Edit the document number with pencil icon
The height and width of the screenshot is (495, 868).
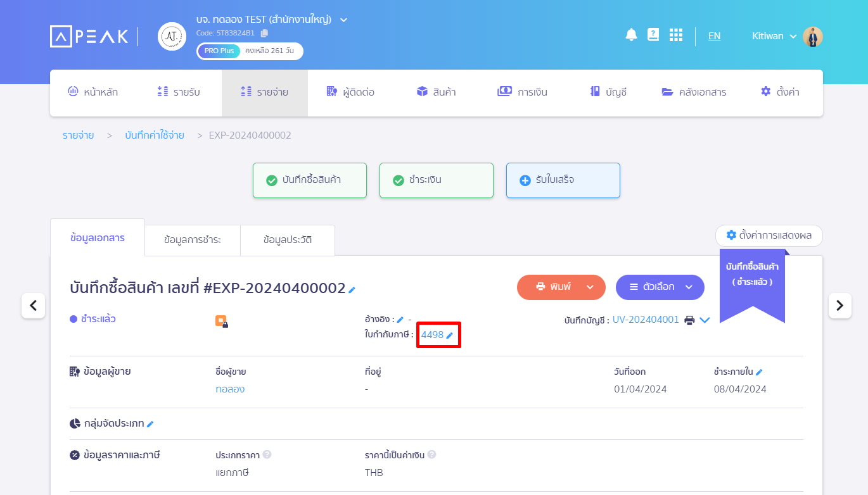click(x=352, y=290)
